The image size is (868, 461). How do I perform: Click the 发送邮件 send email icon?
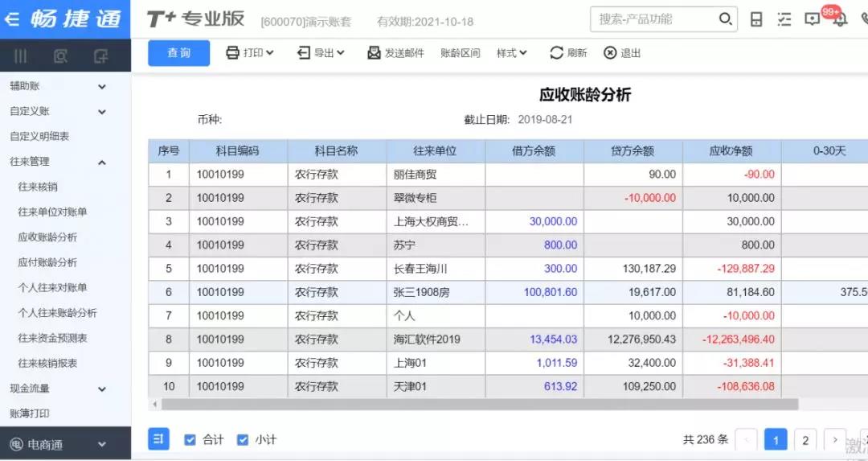[x=374, y=53]
